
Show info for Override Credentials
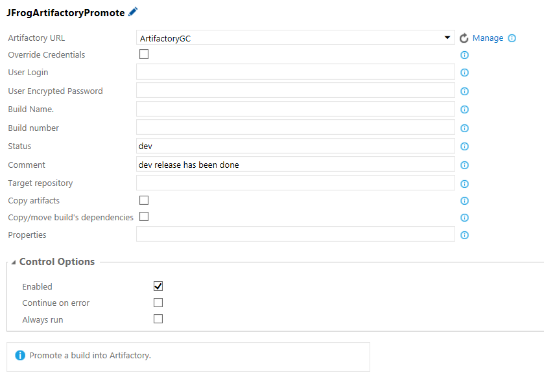point(464,55)
